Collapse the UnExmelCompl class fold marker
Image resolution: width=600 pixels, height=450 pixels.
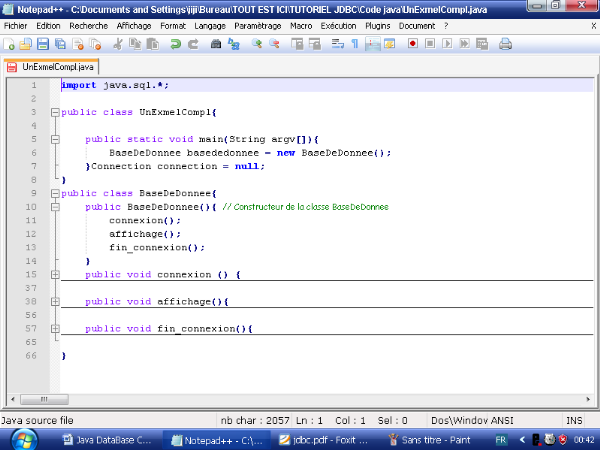55,113
